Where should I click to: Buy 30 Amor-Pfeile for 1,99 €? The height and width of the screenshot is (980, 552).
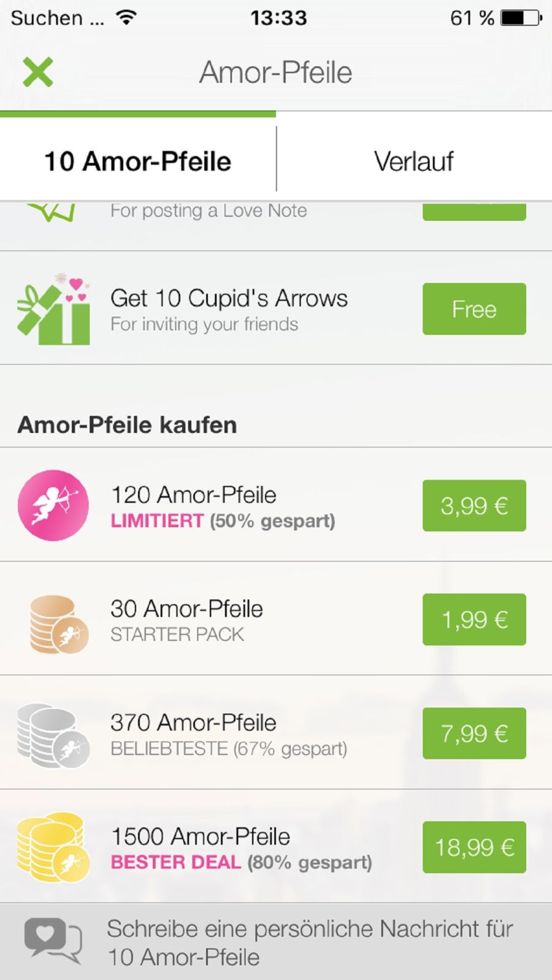coord(474,619)
